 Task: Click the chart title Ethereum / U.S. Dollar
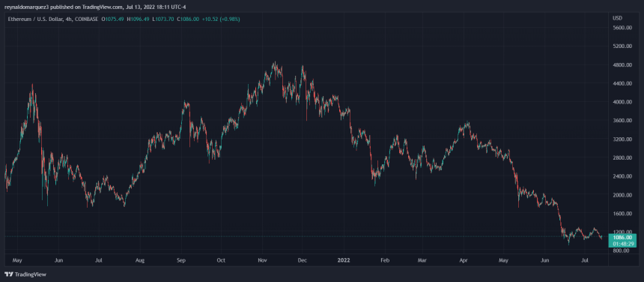pyautogui.click(x=35, y=19)
